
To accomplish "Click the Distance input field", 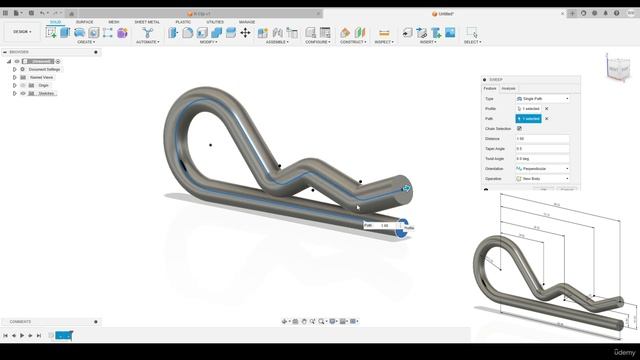I will (542, 139).
